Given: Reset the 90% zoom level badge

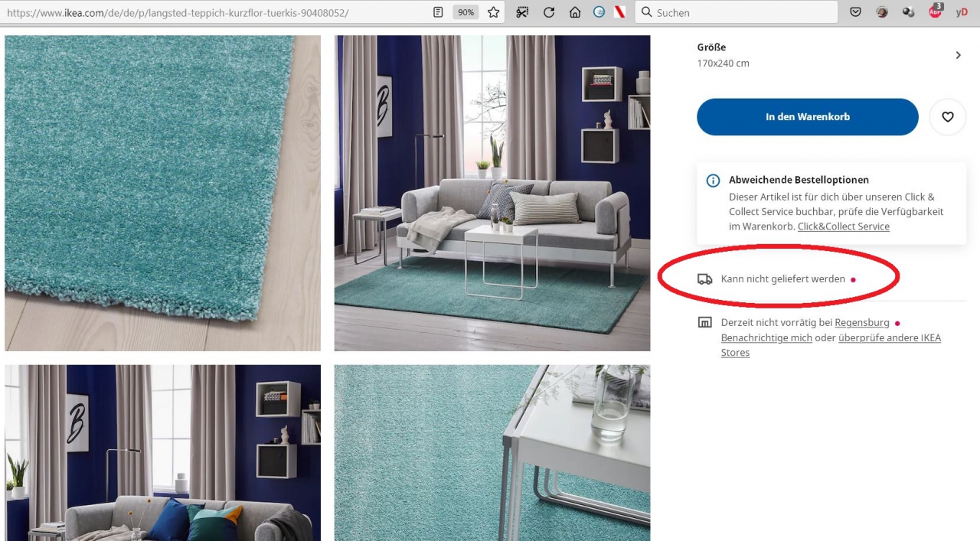Looking at the screenshot, I should [465, 12].
